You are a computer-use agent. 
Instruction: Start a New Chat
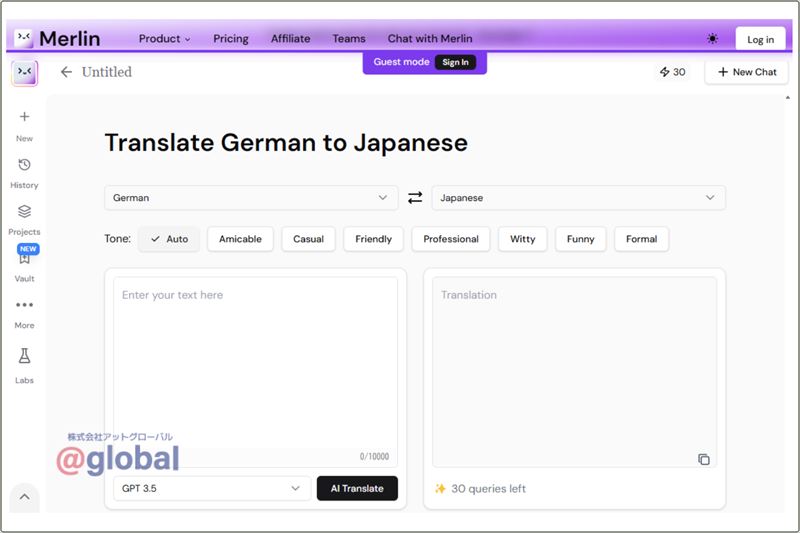(747, 72)
